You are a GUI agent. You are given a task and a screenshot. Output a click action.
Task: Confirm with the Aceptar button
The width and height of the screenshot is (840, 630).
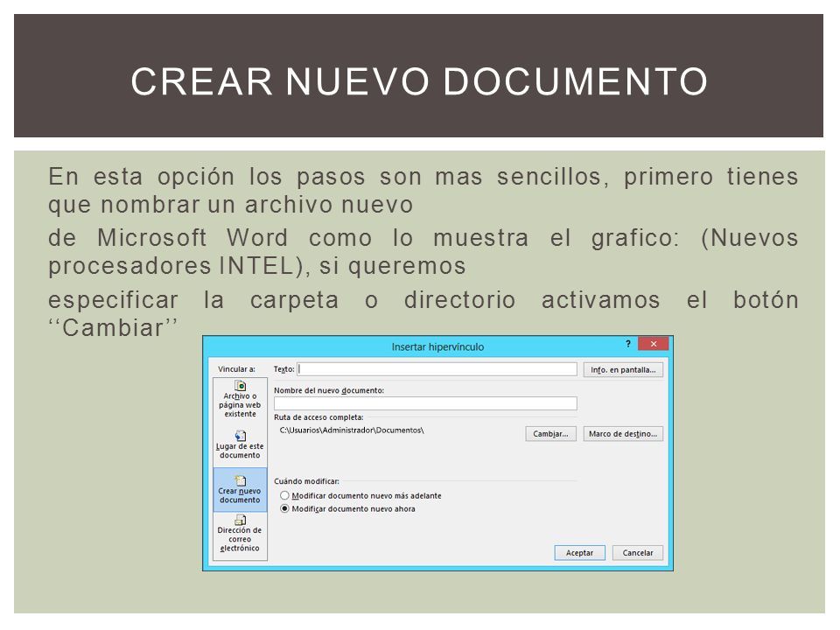[579, 553]
